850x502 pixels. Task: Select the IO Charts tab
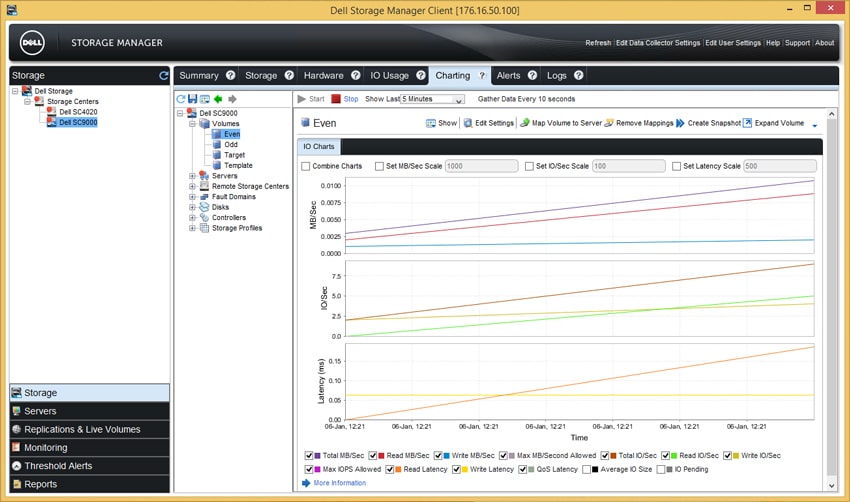pyautogui.click(x=319, y=146)
